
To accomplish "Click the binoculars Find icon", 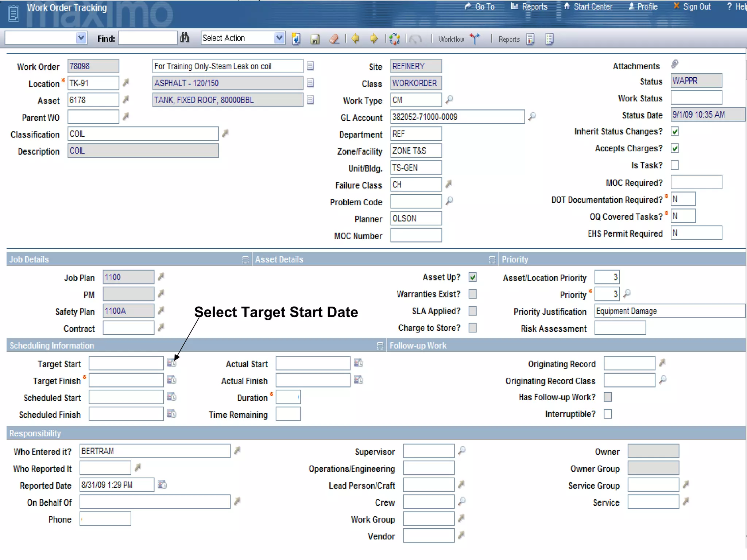I will tap(185, 38).
